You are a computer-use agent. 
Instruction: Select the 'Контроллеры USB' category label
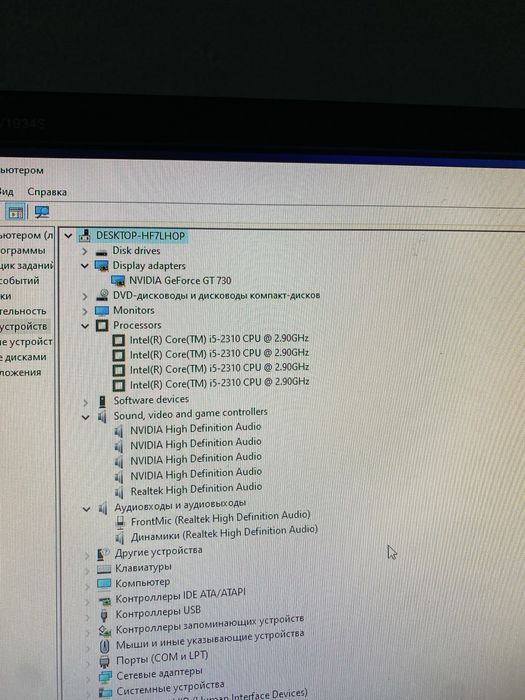coord(158,612)
